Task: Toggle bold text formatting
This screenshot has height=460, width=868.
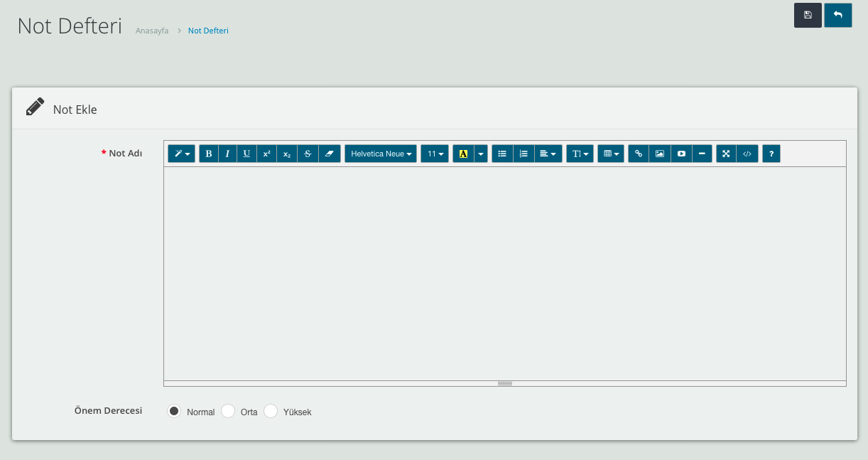Action: 209,154
